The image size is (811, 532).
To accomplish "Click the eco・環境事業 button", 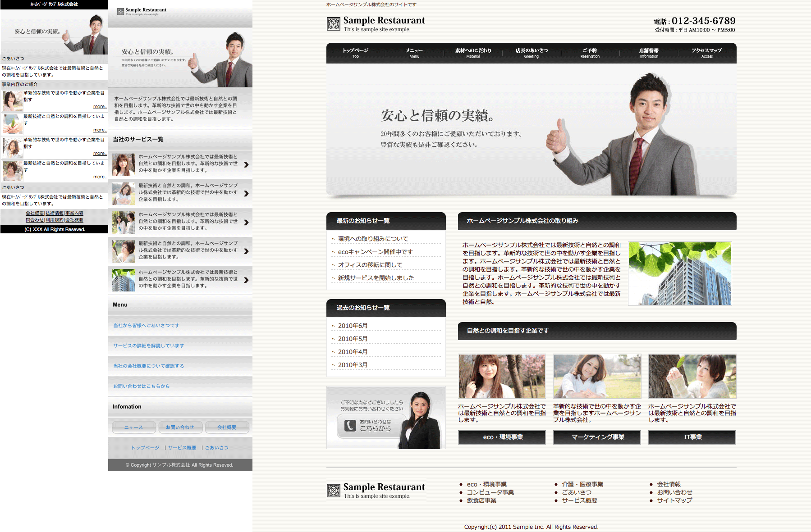I will tap(502, 437).
